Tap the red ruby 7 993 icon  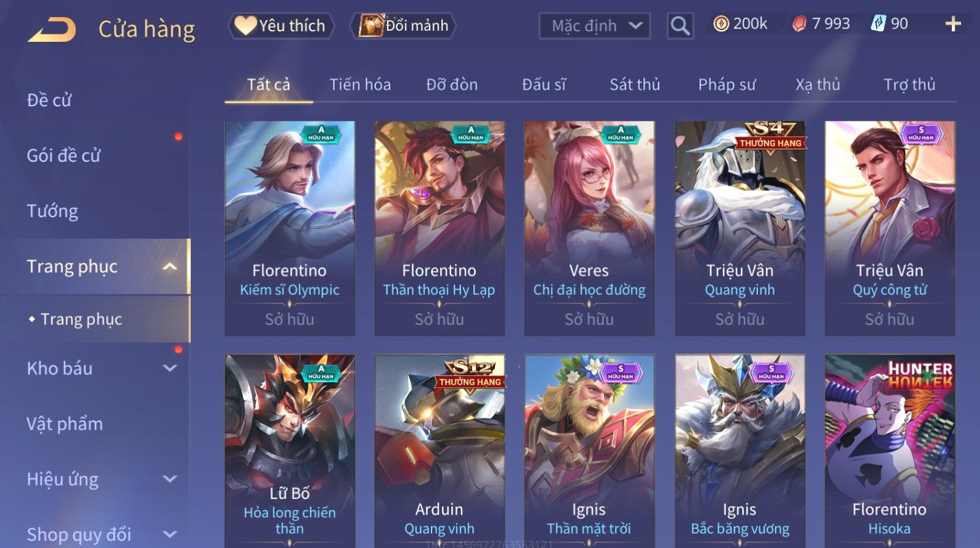799,24
